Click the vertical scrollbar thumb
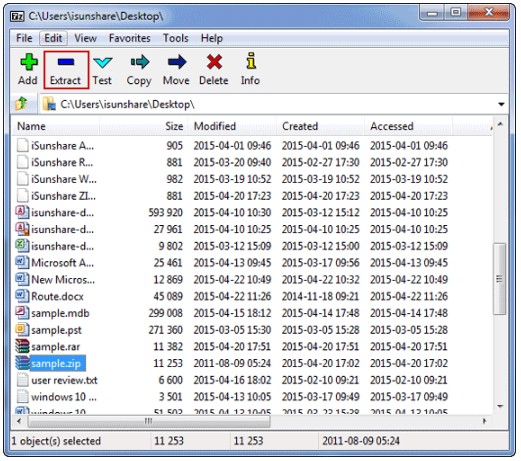521x461 pixels. [499, 278]
